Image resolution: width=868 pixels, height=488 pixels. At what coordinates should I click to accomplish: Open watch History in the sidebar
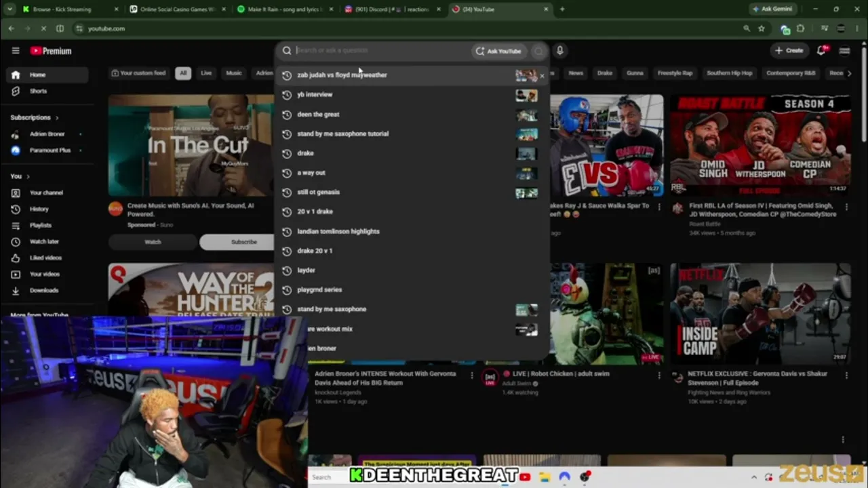point(47,209)
